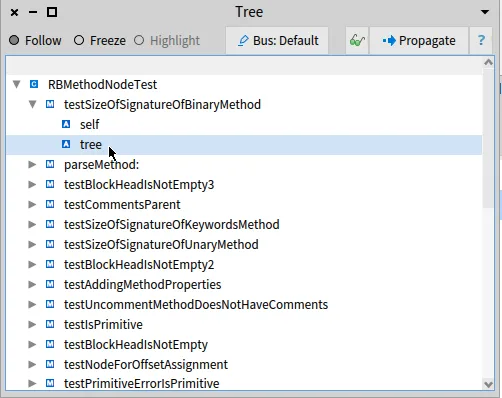Select the RBMethodNodeTest row text
Image resolution: width=502 pixels, height=398 pixels.
(x=102, y=84)
